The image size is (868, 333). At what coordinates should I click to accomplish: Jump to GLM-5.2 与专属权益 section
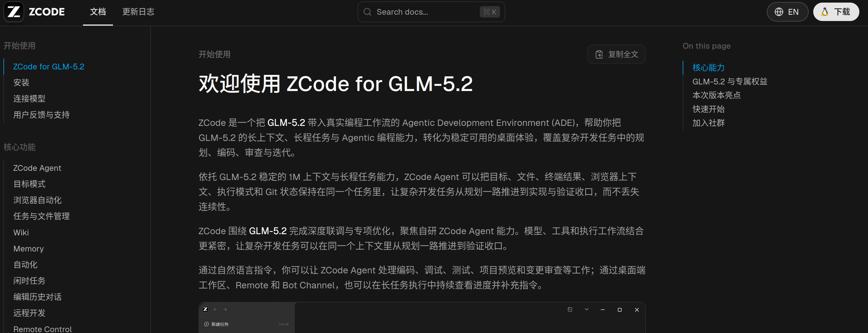[729, 82]
